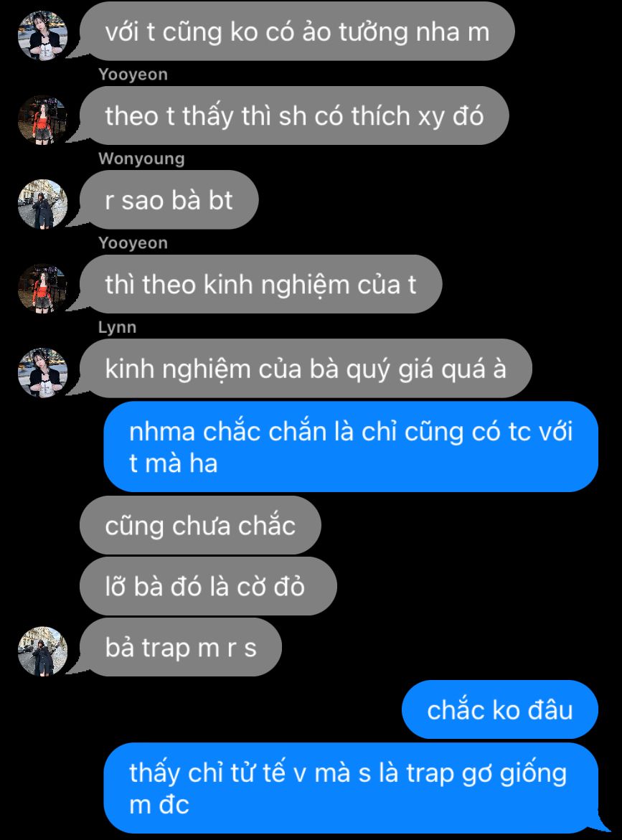Select blue message 'nhma chắc chắn là chỉ cũng có tc'
Screen dimensions: 622x840
point(351,447)
